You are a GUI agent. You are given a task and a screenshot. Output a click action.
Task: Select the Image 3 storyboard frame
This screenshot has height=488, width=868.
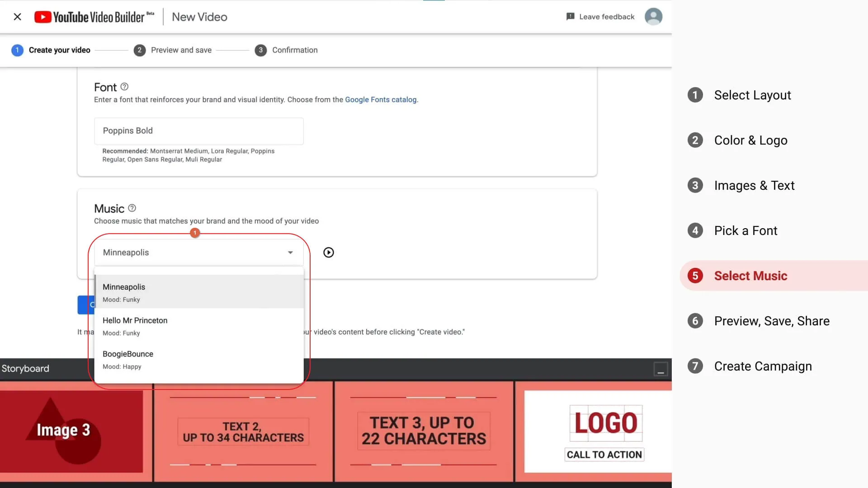[x=71, y=431]
